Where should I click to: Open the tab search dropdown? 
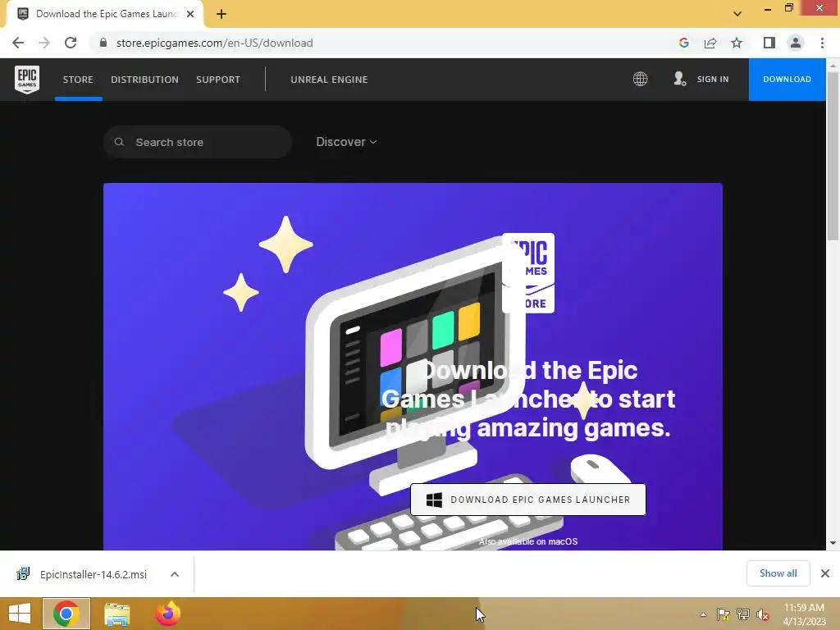(737, 14)
